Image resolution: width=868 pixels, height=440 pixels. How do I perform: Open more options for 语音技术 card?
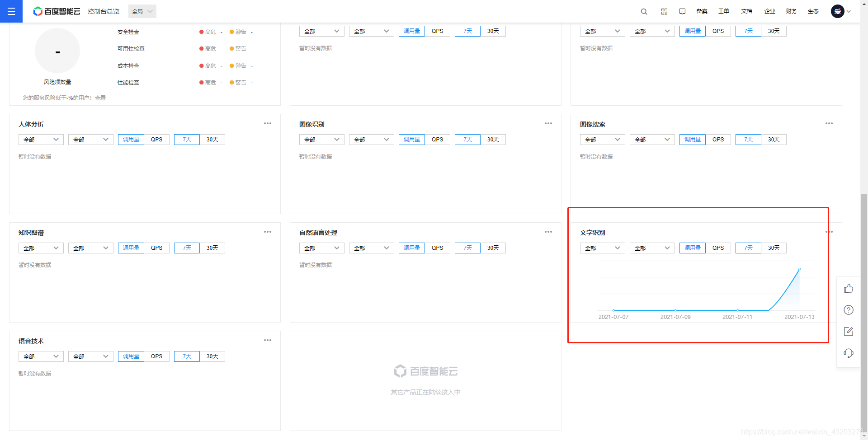268,340
